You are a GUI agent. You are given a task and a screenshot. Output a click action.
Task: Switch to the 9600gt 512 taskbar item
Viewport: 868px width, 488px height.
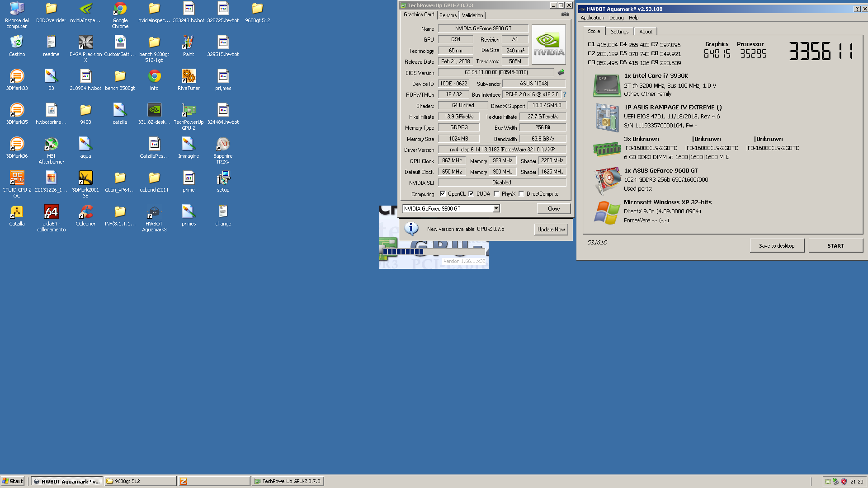[141, 481]
